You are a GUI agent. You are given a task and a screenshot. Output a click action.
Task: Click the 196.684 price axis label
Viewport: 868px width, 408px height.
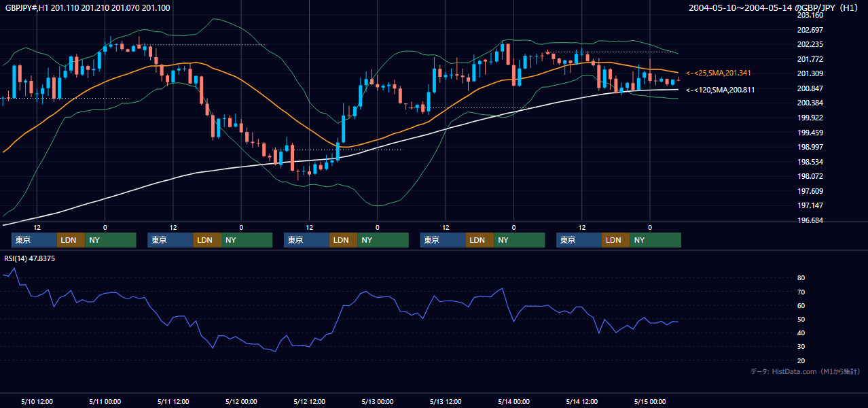[810, 220]
